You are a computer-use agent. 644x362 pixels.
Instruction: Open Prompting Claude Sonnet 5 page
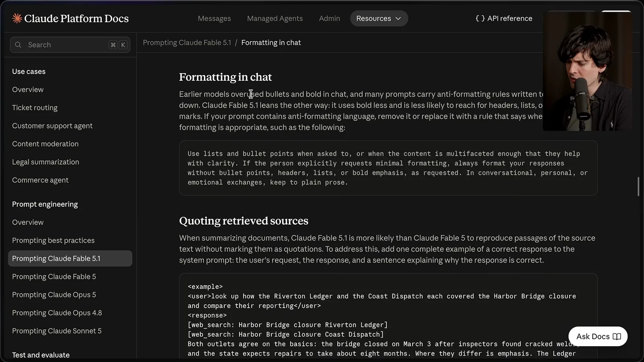point(57,331)
